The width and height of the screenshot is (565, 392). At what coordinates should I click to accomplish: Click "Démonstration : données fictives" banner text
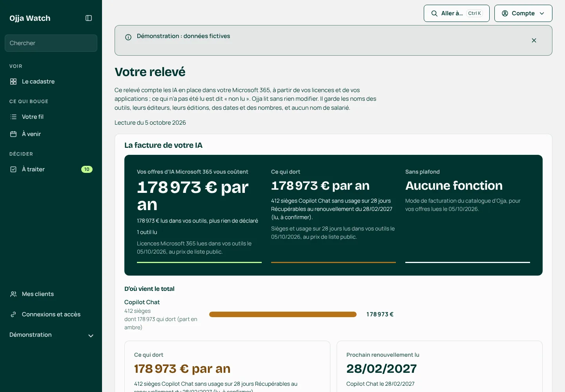tap(184, 36)
